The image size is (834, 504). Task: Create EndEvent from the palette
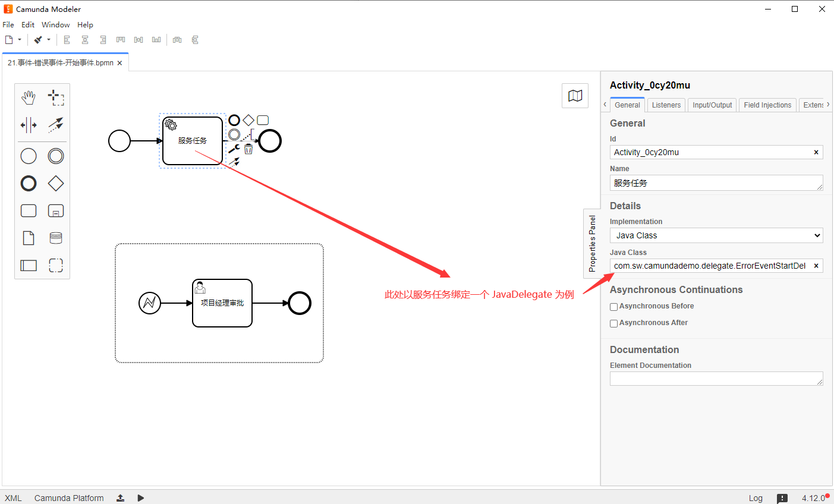[x=29, y=183]
